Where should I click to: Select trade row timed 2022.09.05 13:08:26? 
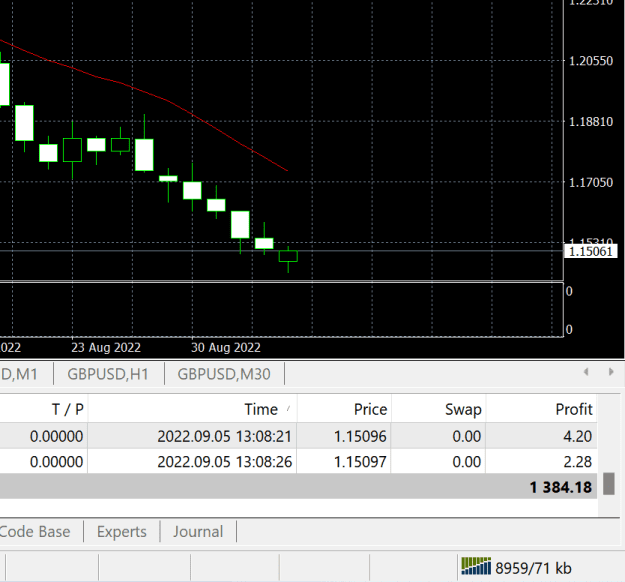(298, 462)
